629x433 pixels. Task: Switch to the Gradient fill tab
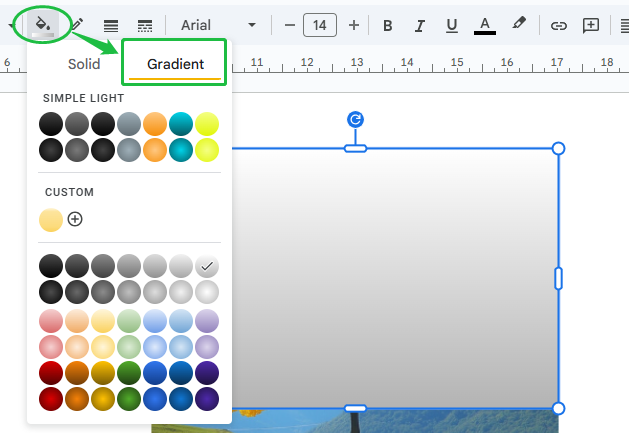tap(175, 64)
